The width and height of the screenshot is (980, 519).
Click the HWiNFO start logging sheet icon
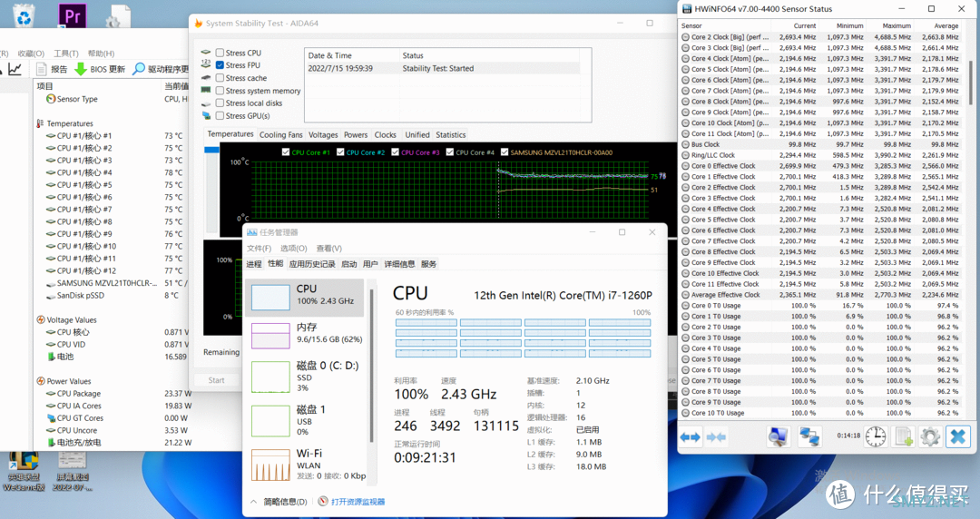903,436
